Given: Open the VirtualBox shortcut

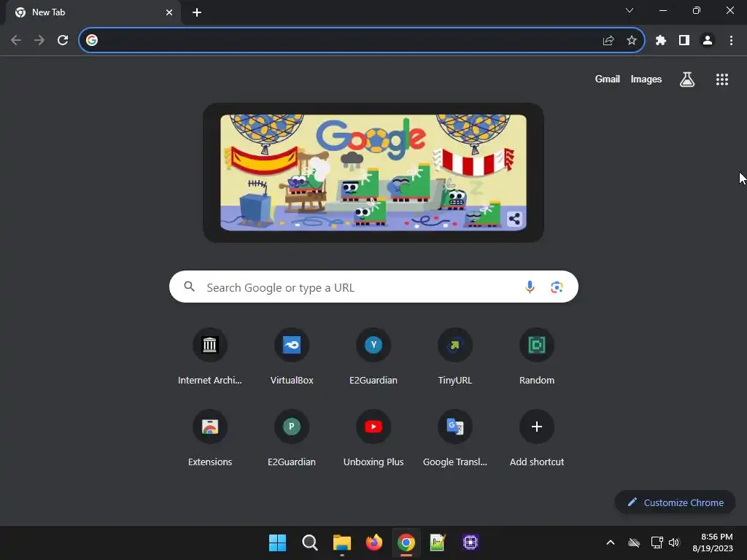Looking at the screenshot, I should [292, 355].
